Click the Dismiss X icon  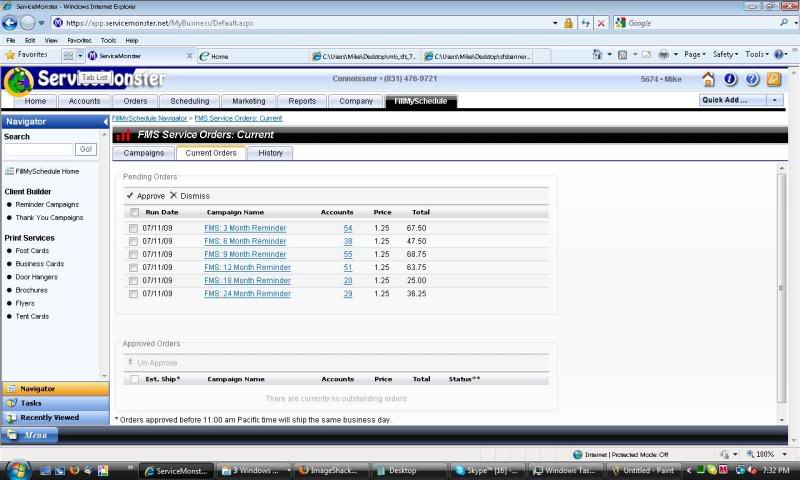pyautogui.click(x=173, y=196)
